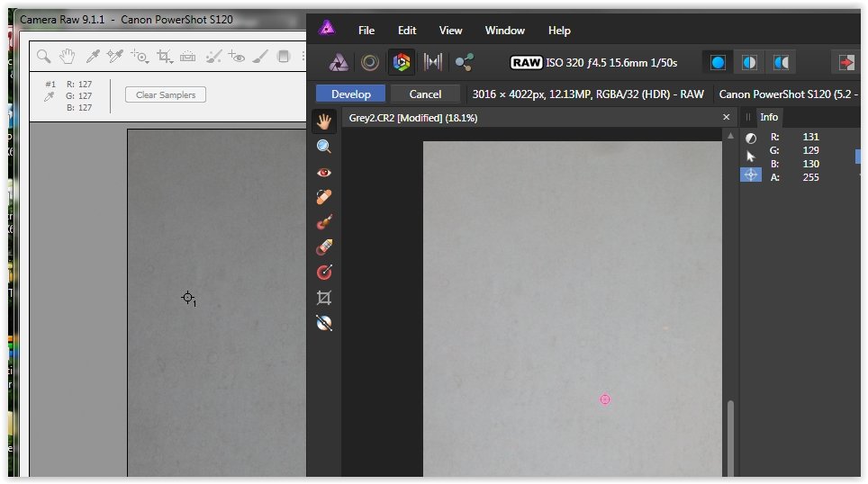Select the Blemish Removal tool
The width and height of the screenshot is (868, 484).
coord(324,197)
